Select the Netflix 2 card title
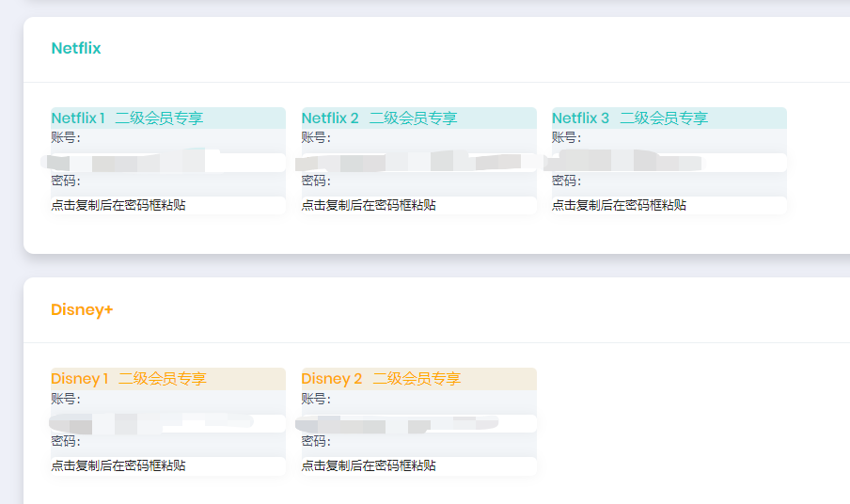This screenshot has width=850, height=504. (380, 118)
